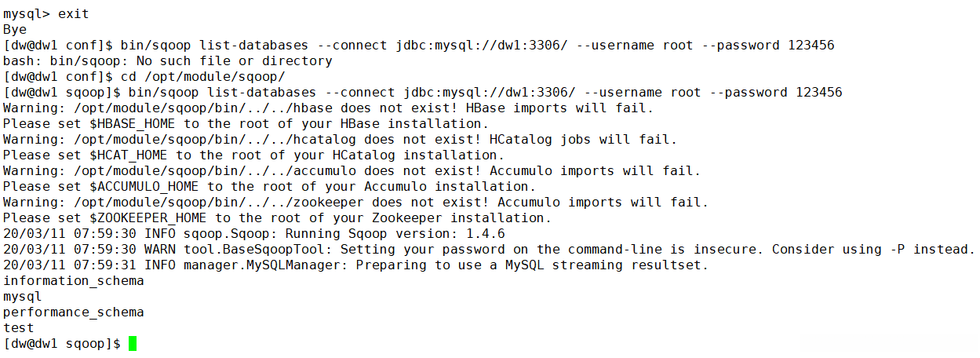The height and width of the screenshot is (358, 980).
Task: Click the HBase does not exist warning
Action: [328, 108]
